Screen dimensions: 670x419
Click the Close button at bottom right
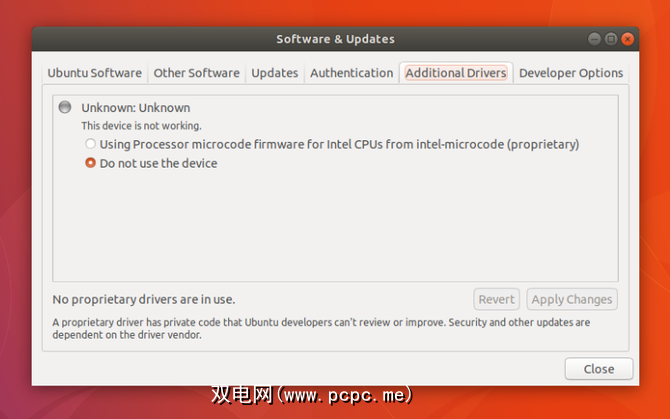coord(598,369)
